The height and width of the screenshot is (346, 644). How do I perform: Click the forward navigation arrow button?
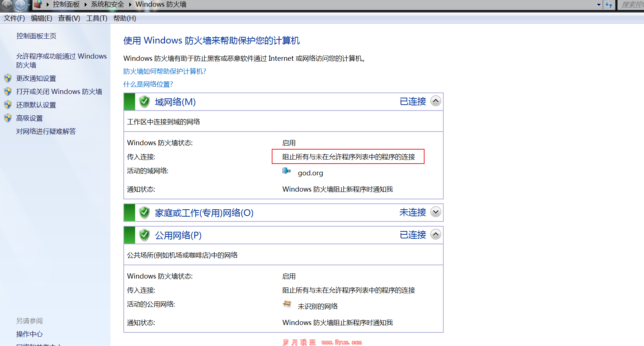point(20,5)
